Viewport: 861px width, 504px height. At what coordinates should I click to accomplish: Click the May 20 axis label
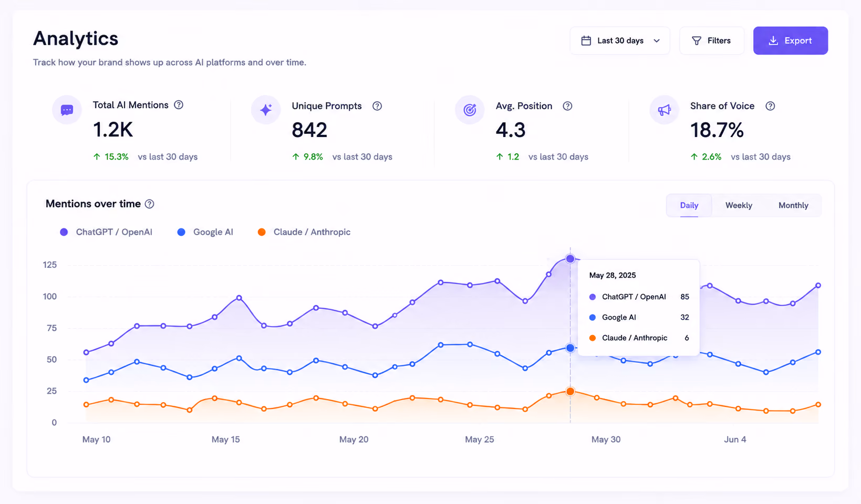coord(354,440)
